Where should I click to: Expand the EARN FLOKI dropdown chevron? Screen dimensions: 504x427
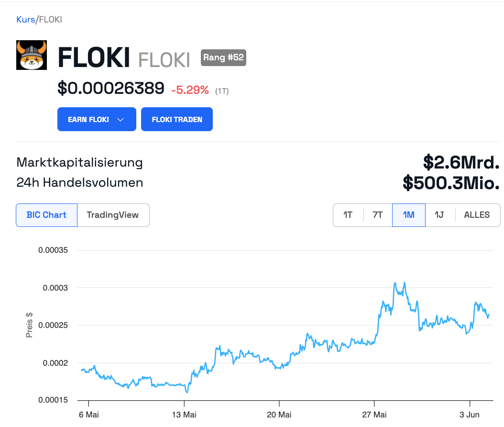click(x=121, y=120)
